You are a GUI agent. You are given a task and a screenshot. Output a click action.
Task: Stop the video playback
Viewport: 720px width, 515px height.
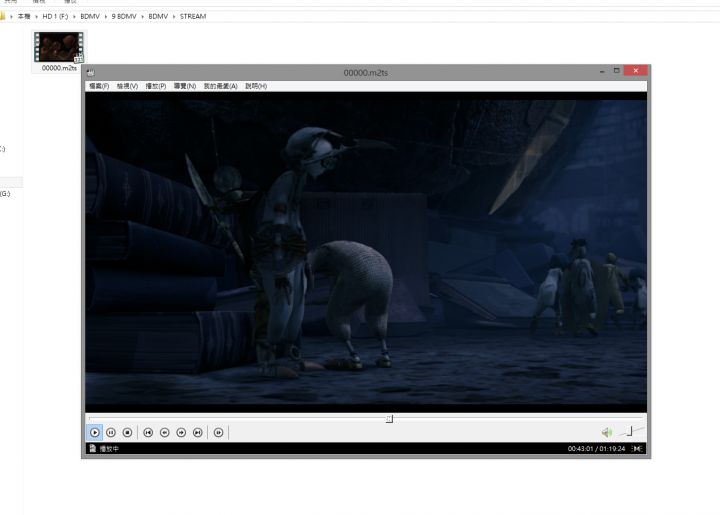coord(128,432)
